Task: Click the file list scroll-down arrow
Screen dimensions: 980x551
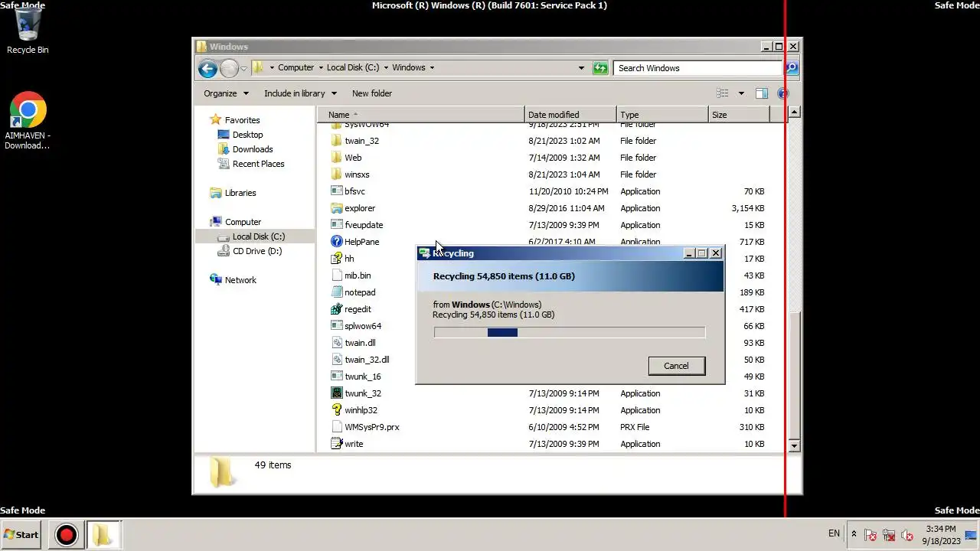Action: (x=794, y=445)
